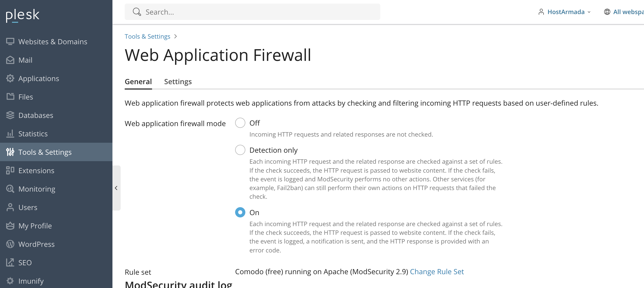Click the Change Rule Set link
This screenshot has width=644, height=288.
437,272
